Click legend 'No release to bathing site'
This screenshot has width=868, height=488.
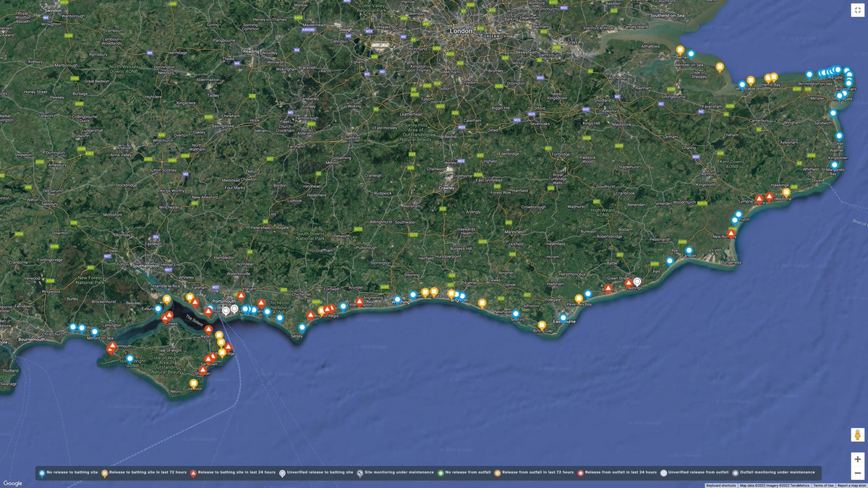click(x=69, y=472)
